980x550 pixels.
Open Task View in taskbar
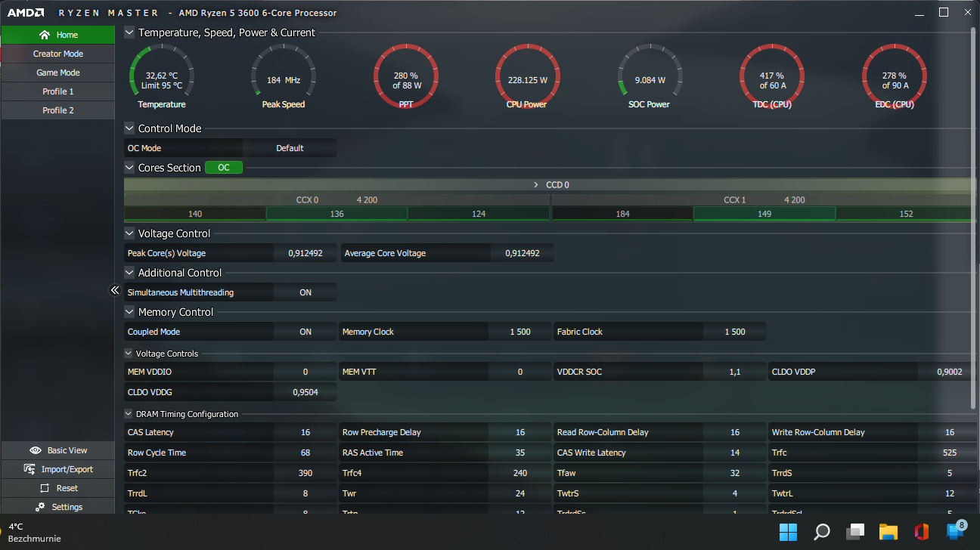tap(855, 532)
